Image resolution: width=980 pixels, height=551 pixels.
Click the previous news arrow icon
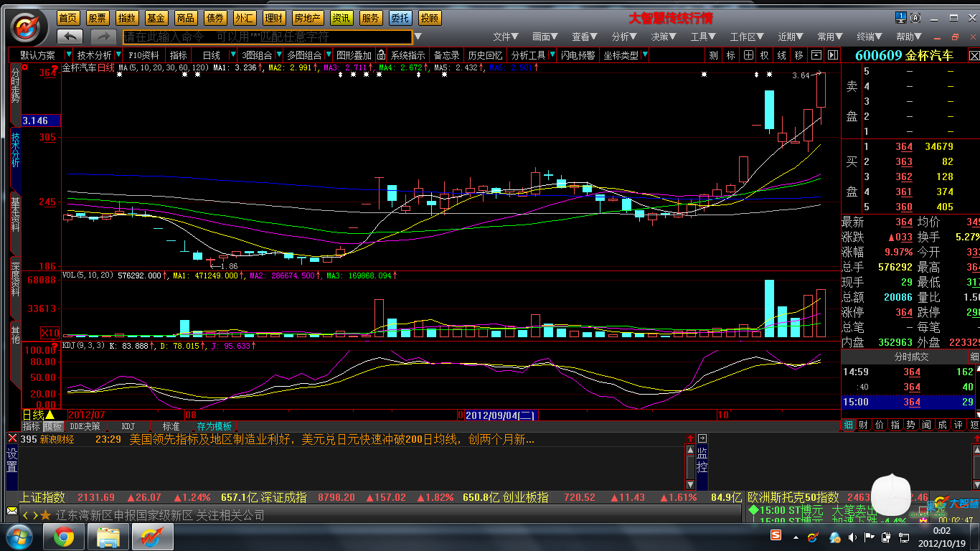pyautogui.click(x=25, y=515)
